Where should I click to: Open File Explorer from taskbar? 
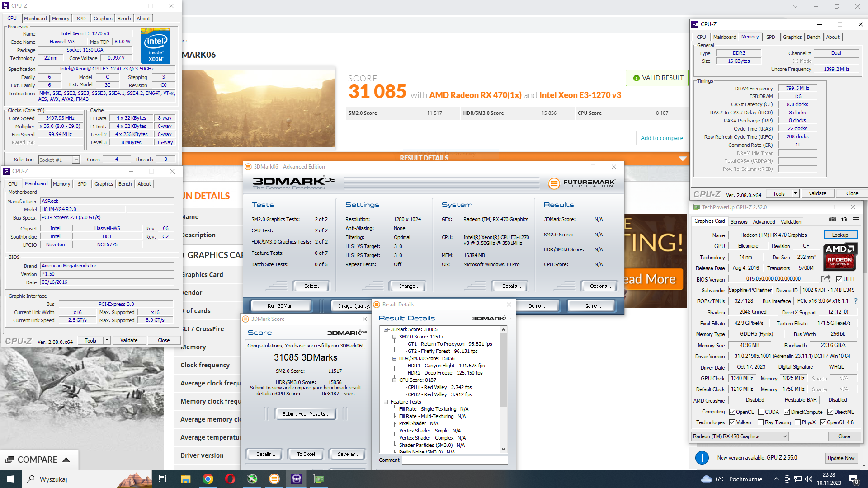click(185, 479)
